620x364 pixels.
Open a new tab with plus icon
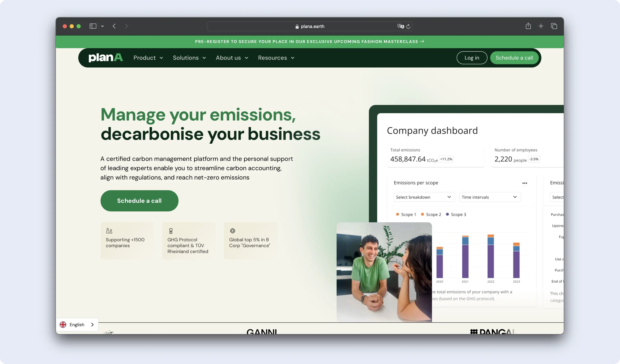click(541, 26)
